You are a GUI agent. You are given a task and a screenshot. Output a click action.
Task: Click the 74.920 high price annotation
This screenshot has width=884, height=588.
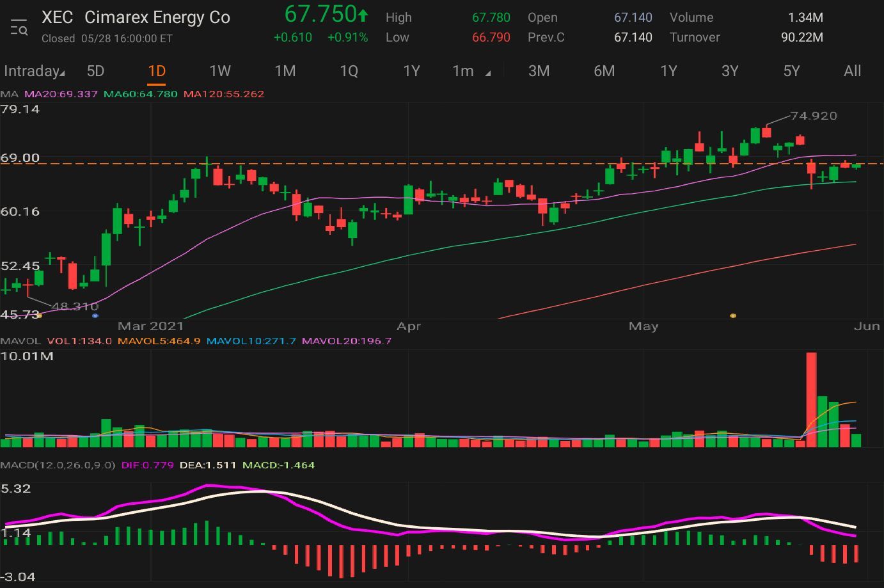814,116
